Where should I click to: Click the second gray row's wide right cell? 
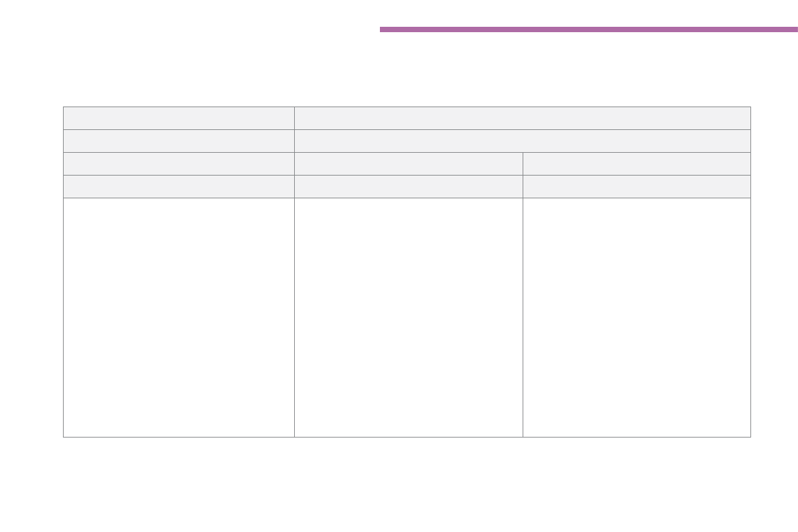[x=522, y=141]
